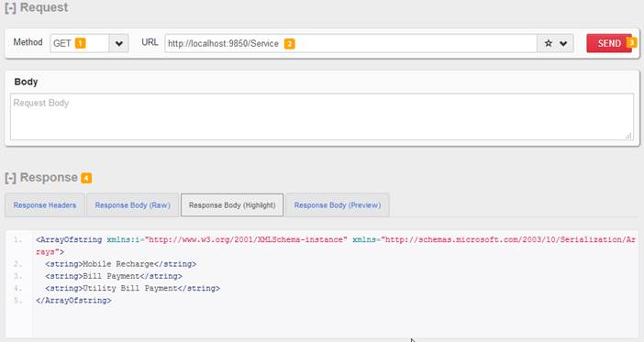
Task: Switch to the Response Headers tab
Action: (45, 205)
